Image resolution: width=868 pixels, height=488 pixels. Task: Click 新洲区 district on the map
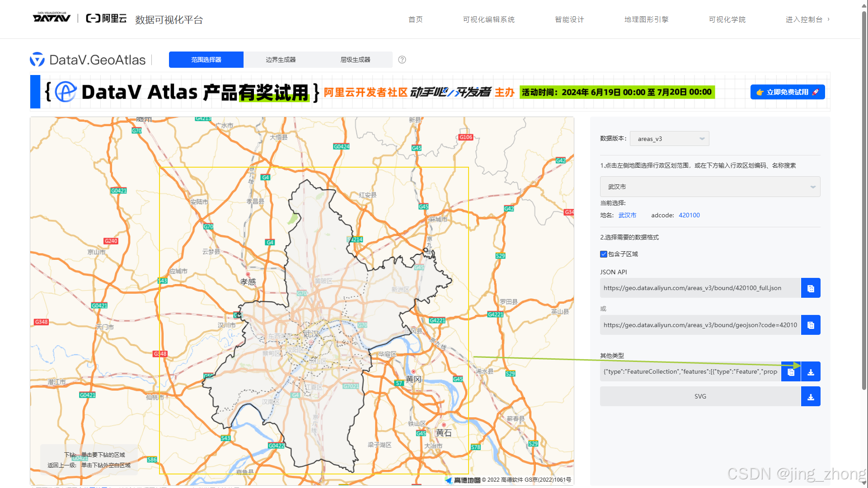[x=400, y=290]
